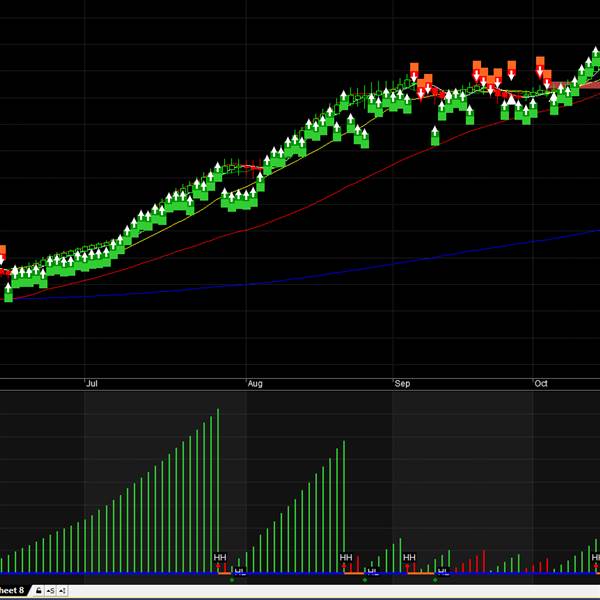Click the Sep label on the time axis
Screen dimensions: 600x600
(x=402, y=383)
